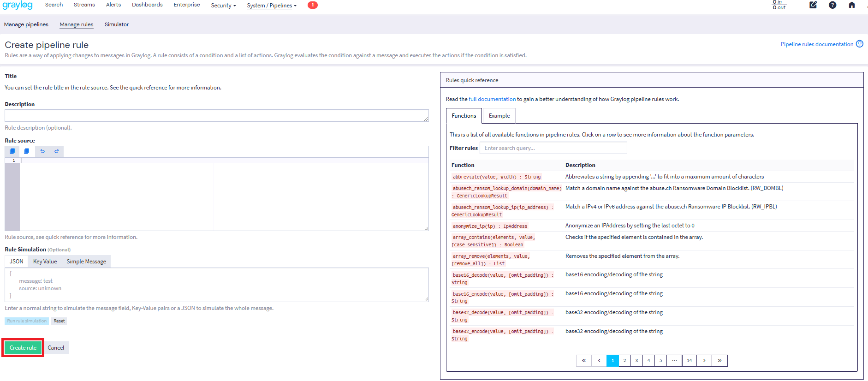Open the full documentation link
The width and height of the screenshot is (868, 381).
(x=492, y=99)
